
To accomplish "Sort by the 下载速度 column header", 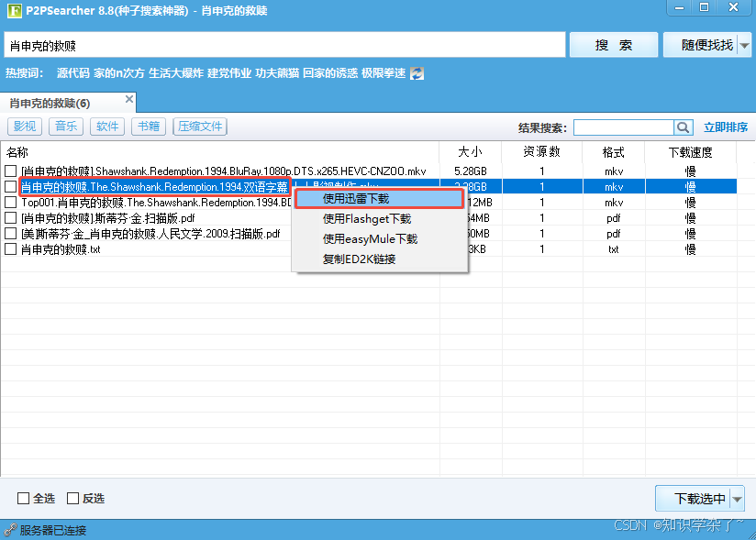I will [691, 152].
